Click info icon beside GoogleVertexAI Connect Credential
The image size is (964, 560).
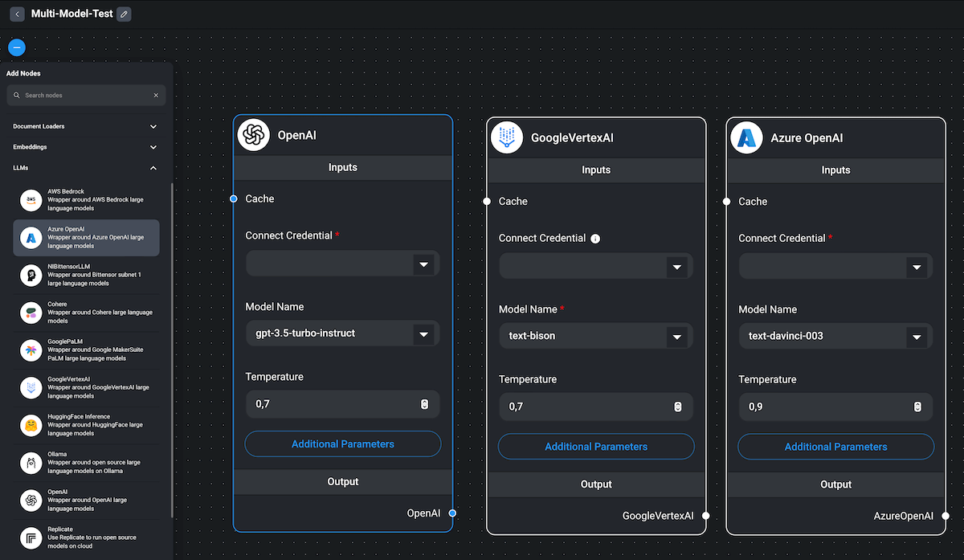pos(595,239)
